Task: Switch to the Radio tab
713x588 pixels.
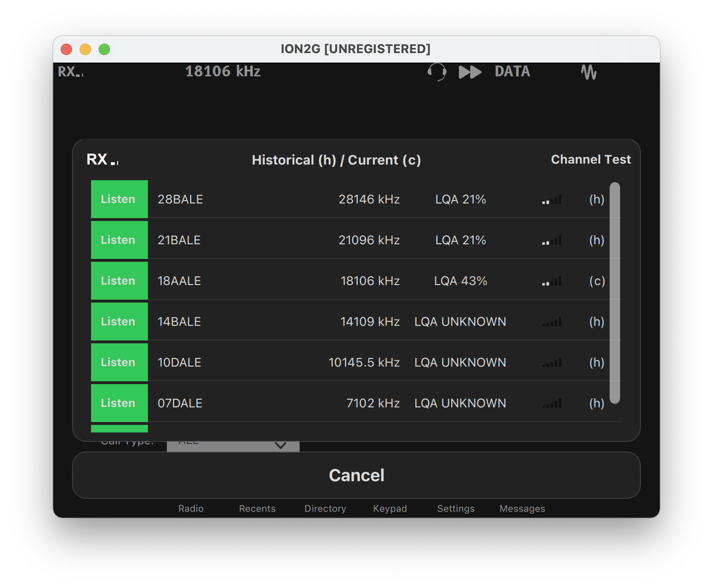Action: tap(191, 508)
